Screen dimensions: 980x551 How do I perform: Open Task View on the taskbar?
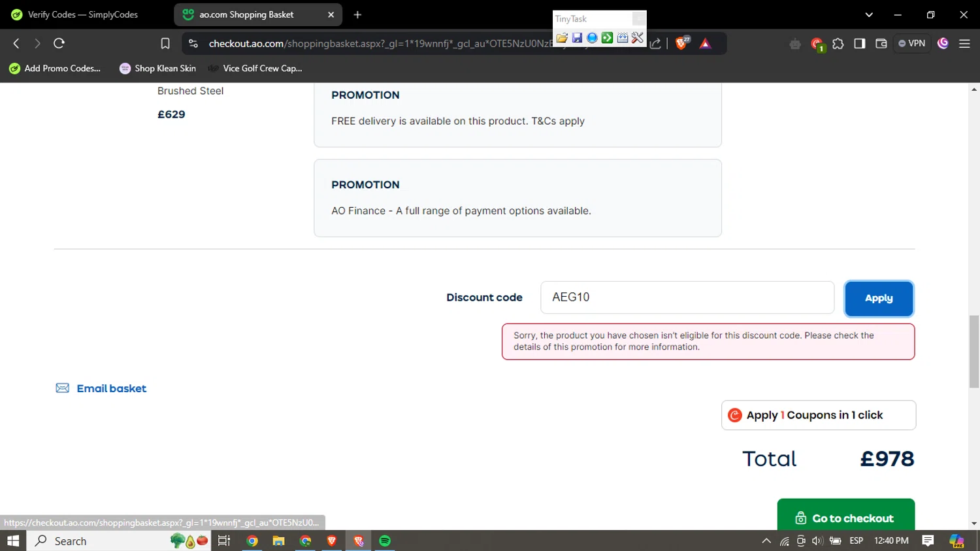pyautogui.click(x=224, y=541)
